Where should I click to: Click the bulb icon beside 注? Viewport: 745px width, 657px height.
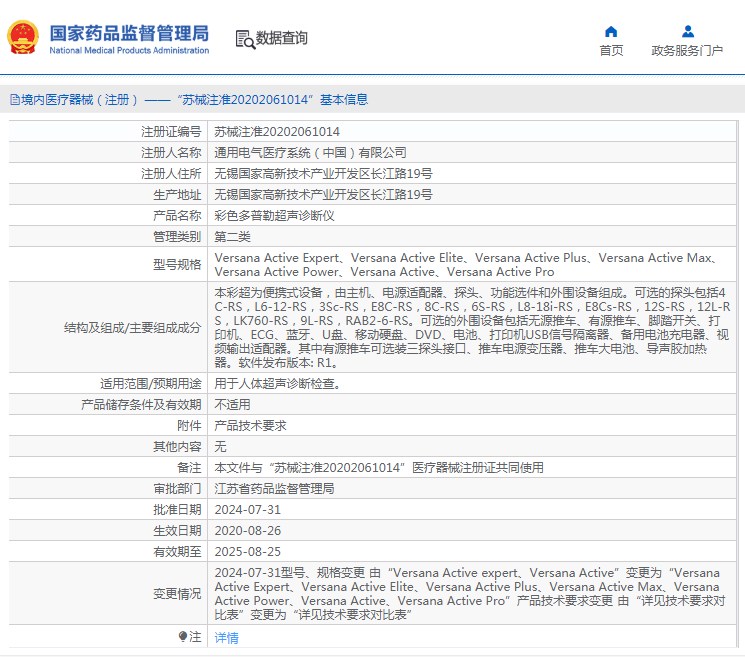point(183,636)
